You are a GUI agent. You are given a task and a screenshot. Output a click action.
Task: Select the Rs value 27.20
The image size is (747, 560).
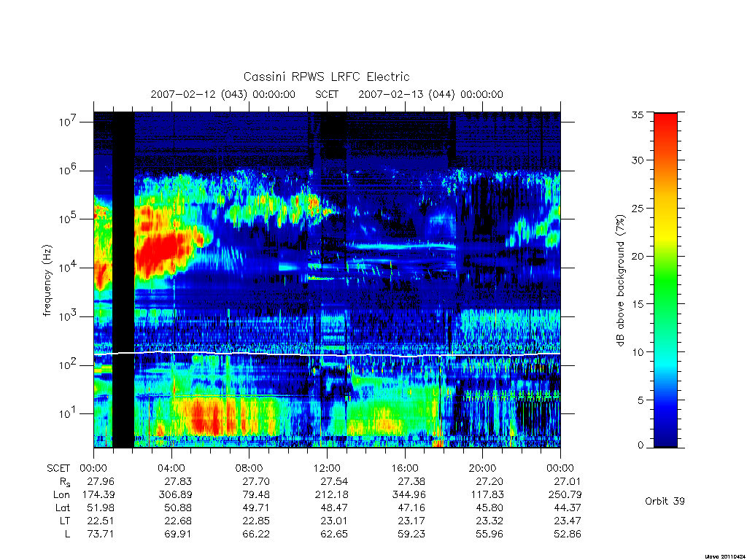(489, 481)
